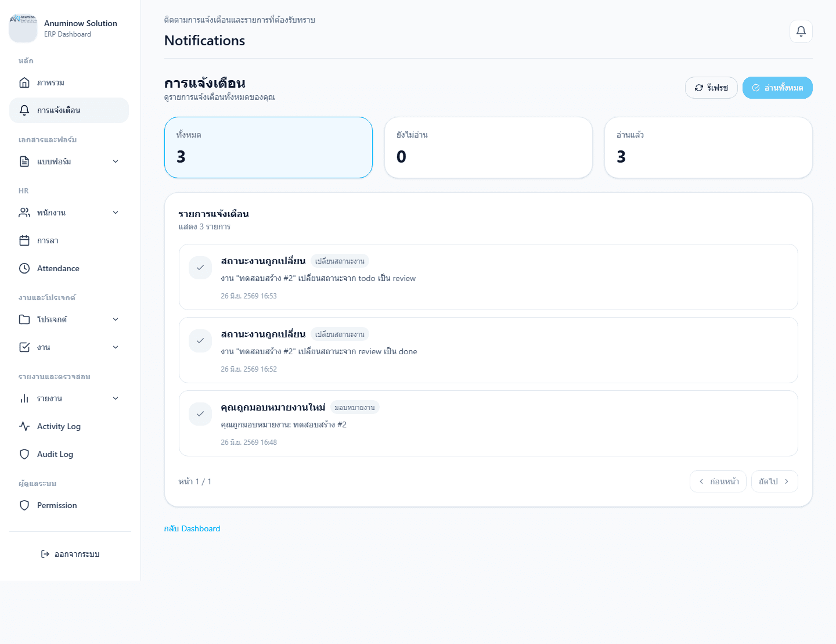This screenshot has width=836, height=644.
Task: Open ภาพรวม in the sidebar
Action: [69, 82]
